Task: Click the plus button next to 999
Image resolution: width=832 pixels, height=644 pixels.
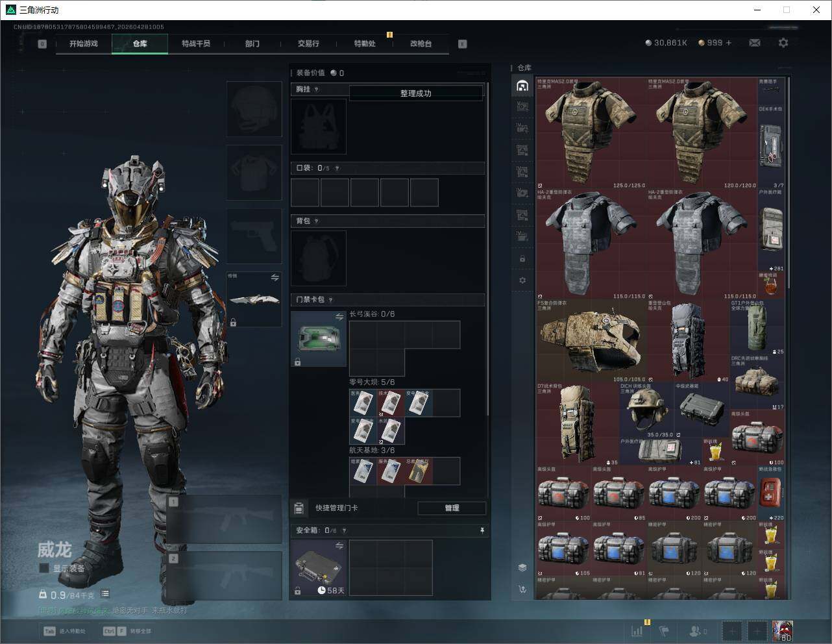Action: (x=729, y=43)
